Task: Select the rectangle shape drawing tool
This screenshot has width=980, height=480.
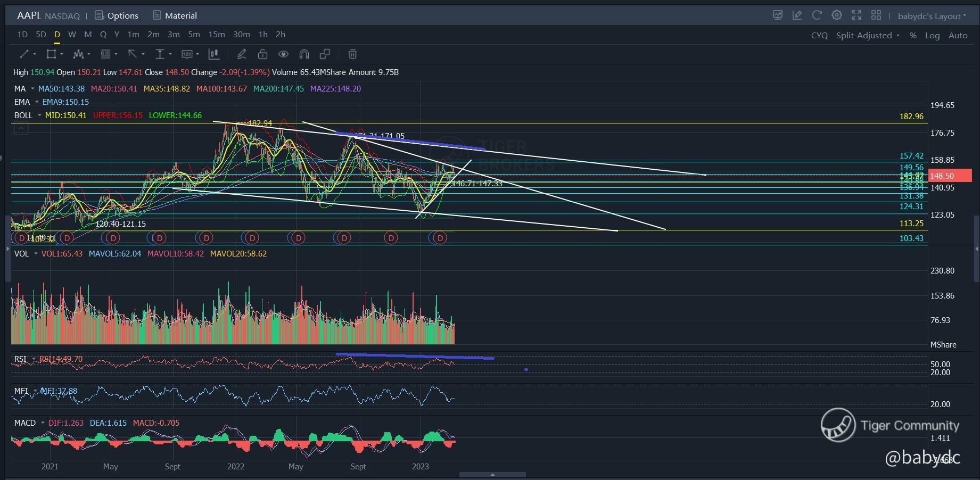Action: point(51,54)
